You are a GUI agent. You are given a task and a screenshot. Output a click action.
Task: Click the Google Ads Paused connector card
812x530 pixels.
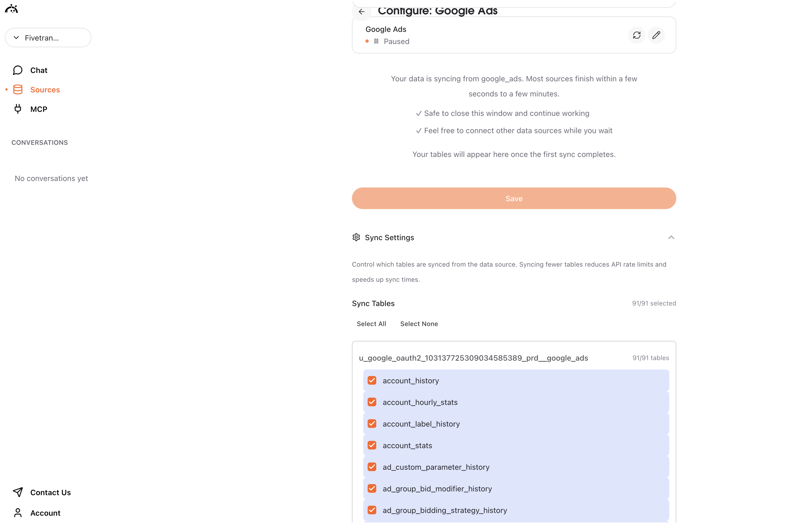[x=514, y=35]
